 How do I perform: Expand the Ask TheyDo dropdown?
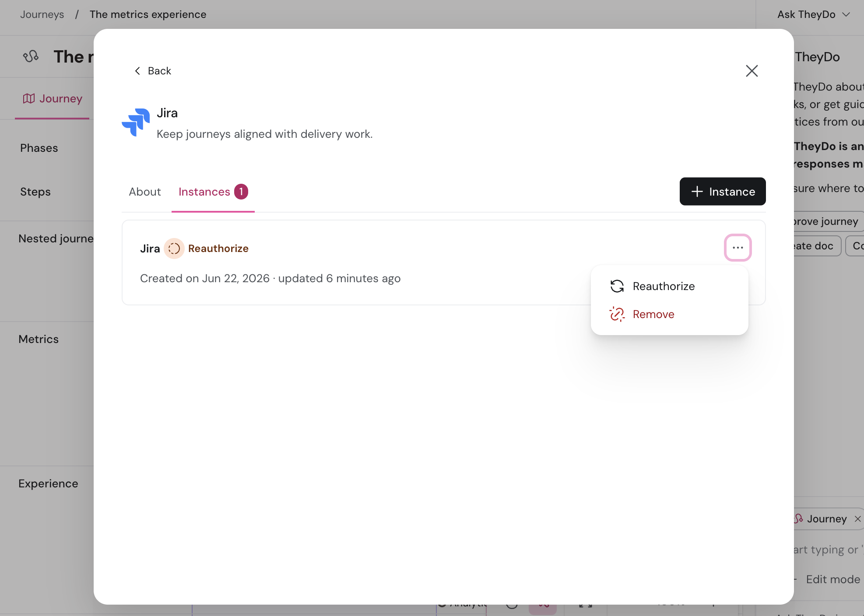813,14
